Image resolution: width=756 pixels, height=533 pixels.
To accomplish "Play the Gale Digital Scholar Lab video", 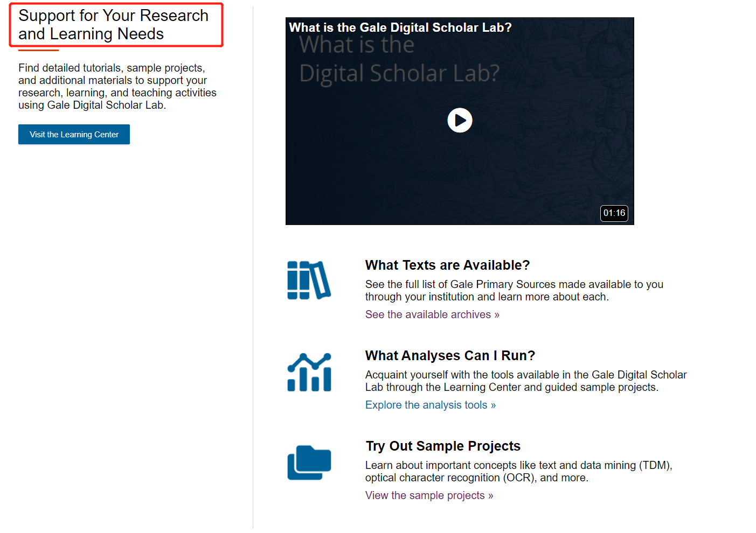I will point(460,120).
